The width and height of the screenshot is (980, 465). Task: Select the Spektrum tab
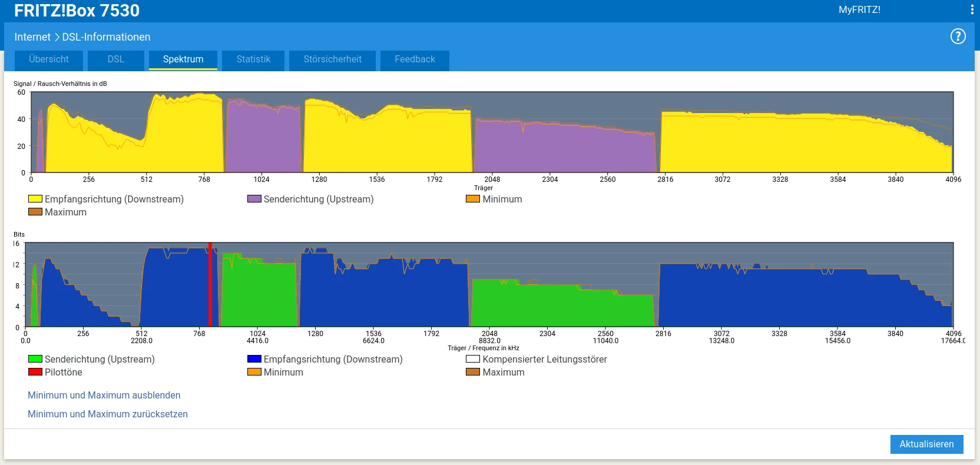[x=183, y=59]
